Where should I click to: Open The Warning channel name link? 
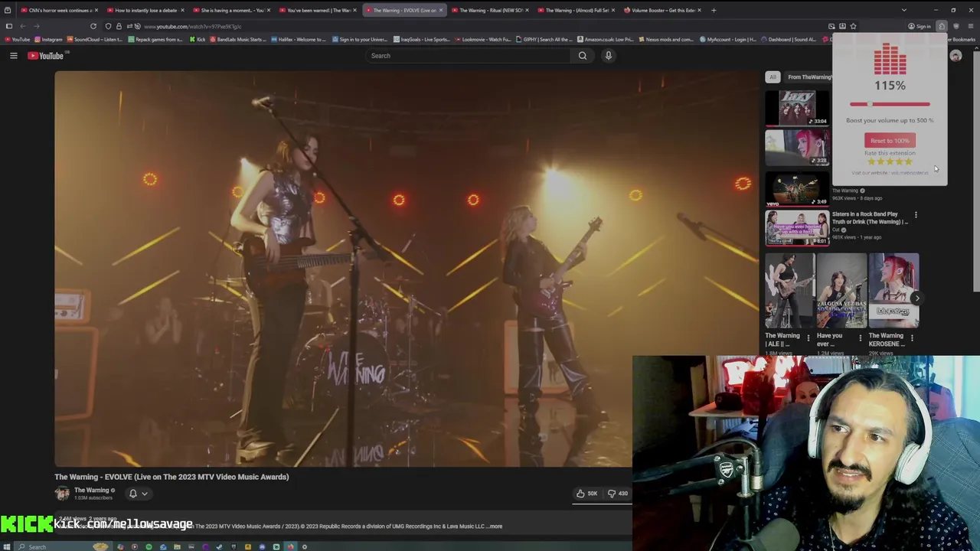[92, 490]
